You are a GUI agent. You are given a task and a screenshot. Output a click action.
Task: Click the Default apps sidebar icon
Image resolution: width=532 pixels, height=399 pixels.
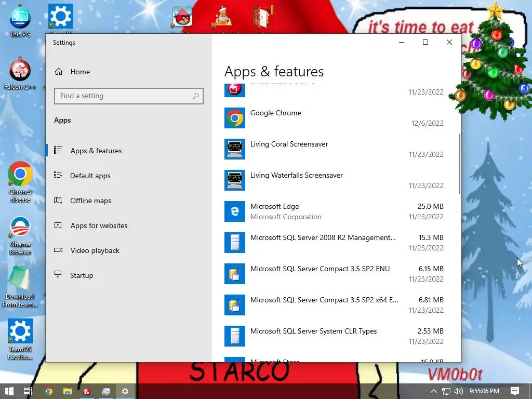[x=58, y=175]
